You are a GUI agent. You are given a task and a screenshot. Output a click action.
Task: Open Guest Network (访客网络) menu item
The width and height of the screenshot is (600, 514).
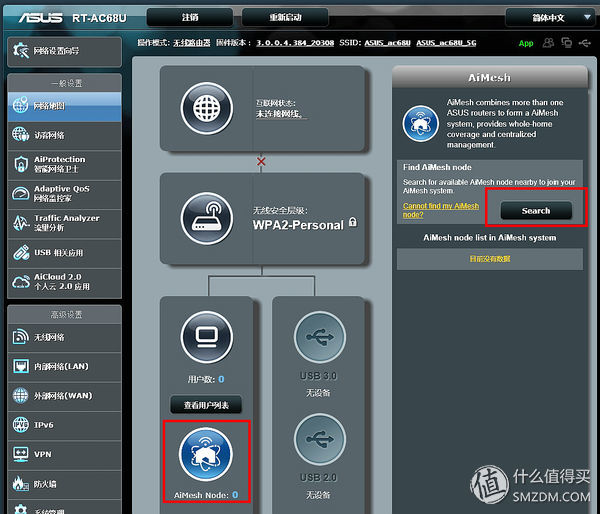pyautogui.click(x=64, y=135)
